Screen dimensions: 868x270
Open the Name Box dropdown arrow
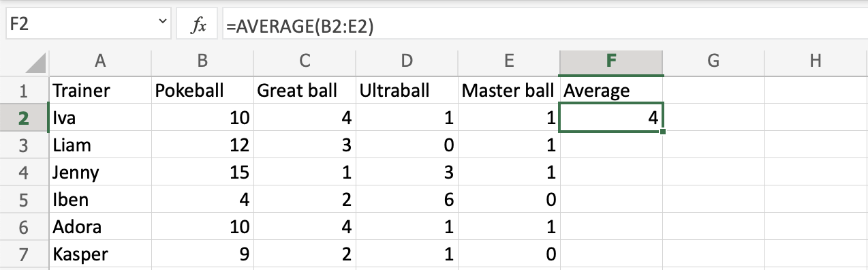(x=162, y=23)
